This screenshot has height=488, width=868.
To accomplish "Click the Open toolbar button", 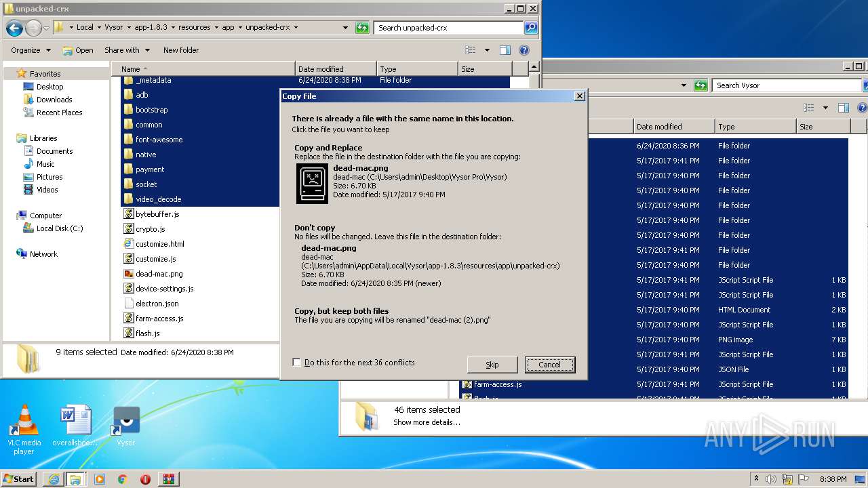I will coord(78,50).
